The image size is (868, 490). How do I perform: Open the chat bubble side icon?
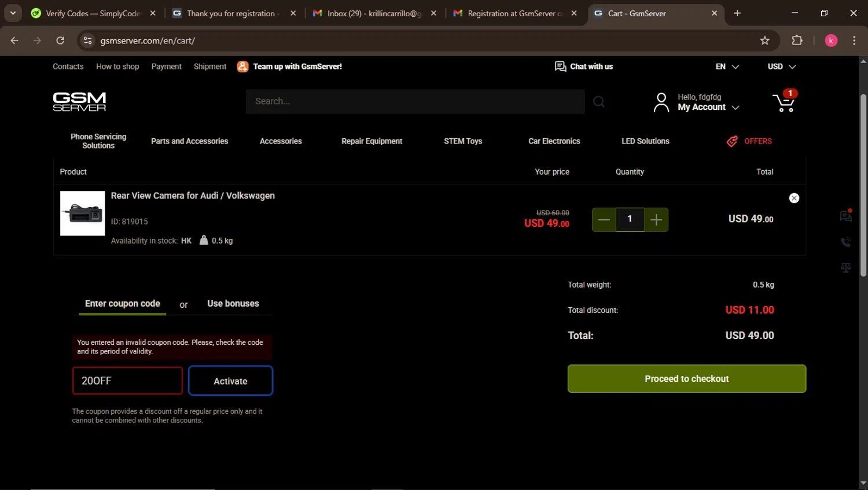click(846, 215)
